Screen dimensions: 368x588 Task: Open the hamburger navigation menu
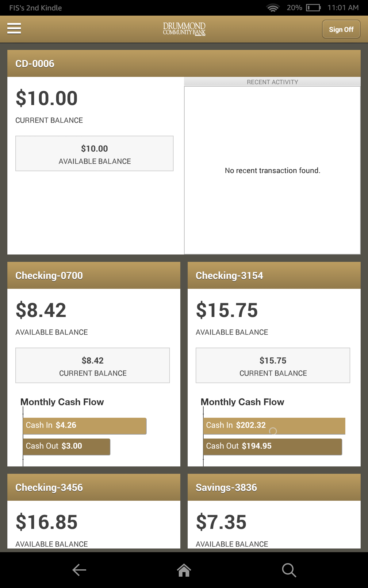pos(14,29)
